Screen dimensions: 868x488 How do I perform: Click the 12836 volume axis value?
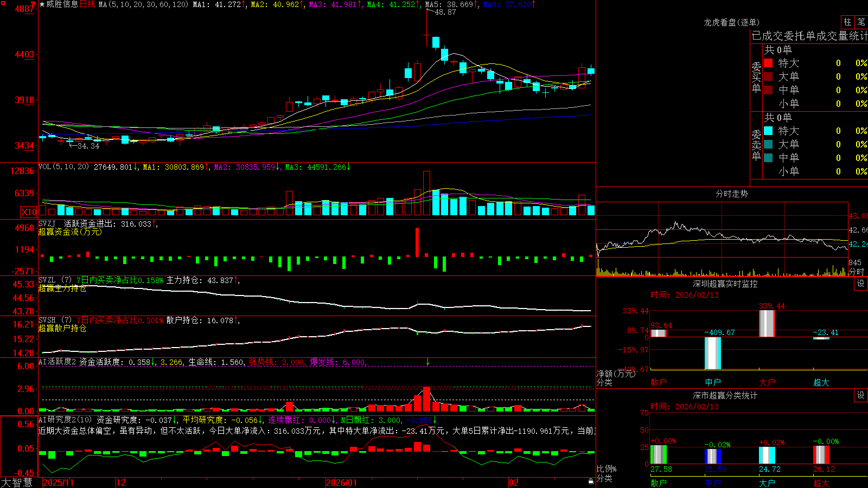click(22, 171)
